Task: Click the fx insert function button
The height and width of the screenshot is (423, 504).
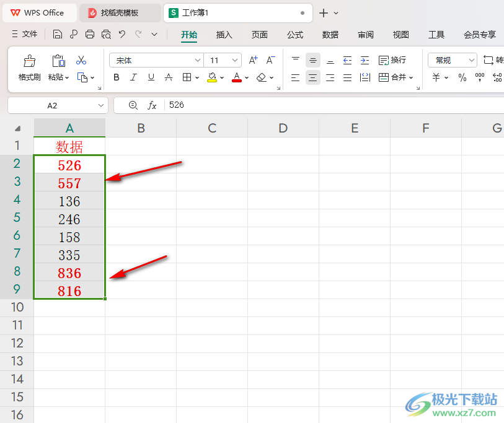Action: click(x=152, y=105)
